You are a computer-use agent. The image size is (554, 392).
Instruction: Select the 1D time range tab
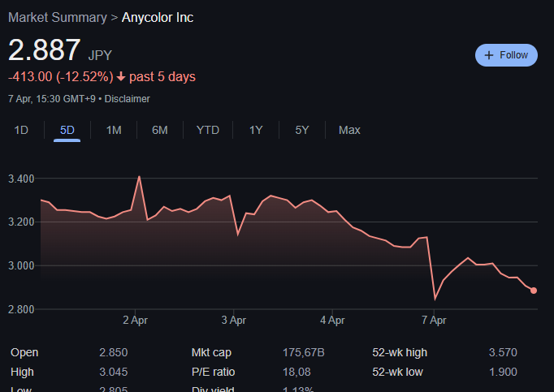[x=21, y=130]
